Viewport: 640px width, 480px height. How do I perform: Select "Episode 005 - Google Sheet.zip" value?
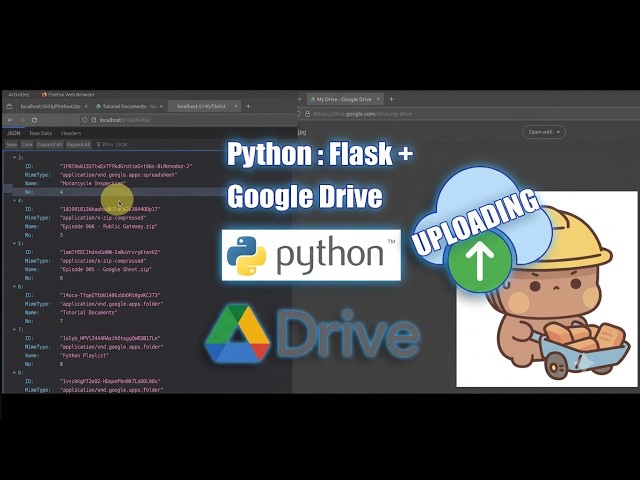click(106, 269)
